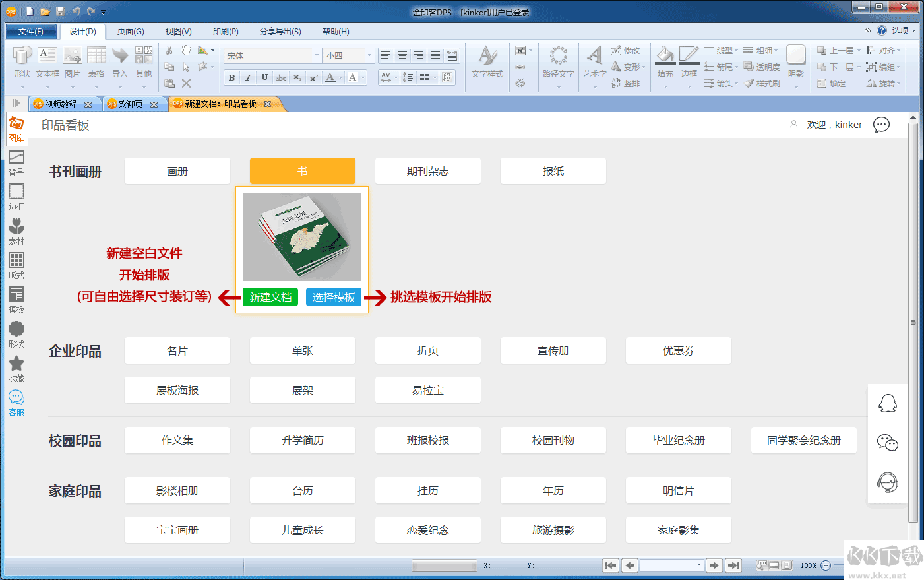Image resolution: width=924 pixels, height=580 pixels.
Task: Toggle bold formatting
Action: 231,77
